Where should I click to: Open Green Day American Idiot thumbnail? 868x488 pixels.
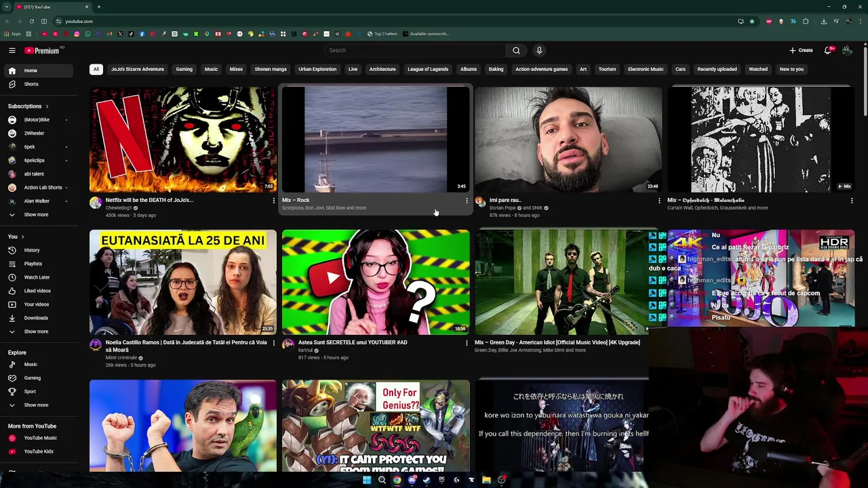pos(561,282)
